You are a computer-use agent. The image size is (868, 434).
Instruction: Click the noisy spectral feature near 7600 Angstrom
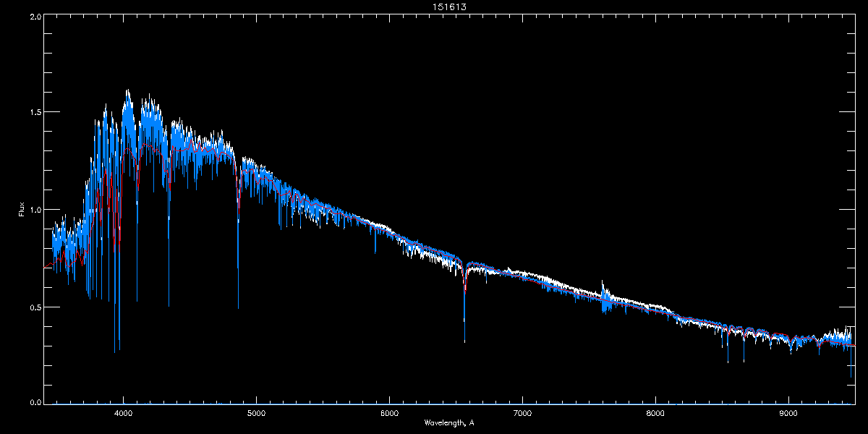(x=605, y=298)
